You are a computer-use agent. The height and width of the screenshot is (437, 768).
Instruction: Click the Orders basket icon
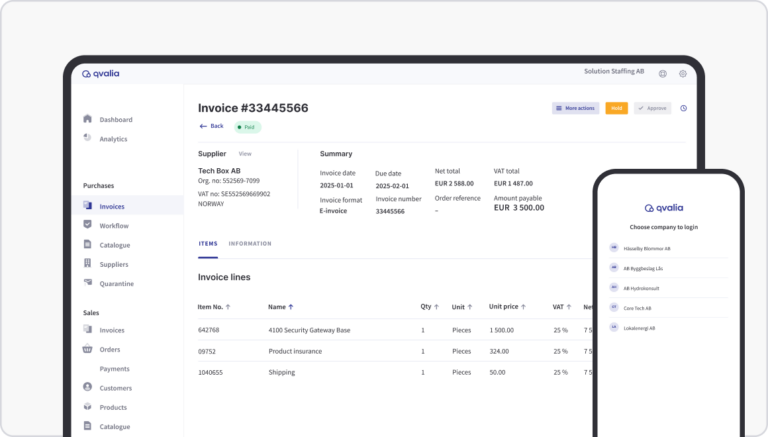pos(88,350)
